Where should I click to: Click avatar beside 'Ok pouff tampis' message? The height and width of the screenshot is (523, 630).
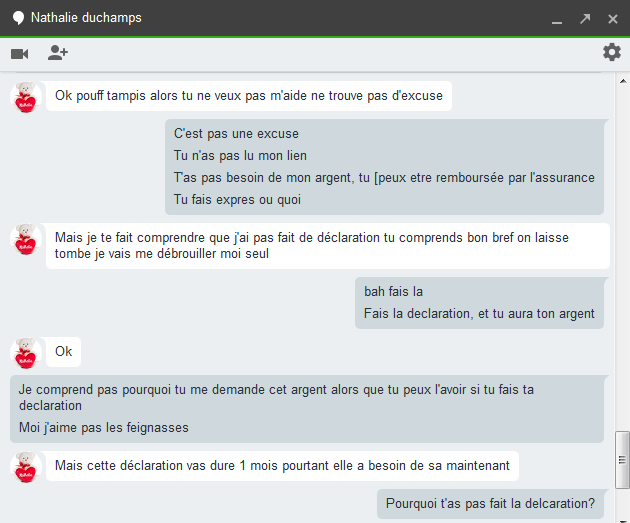pyautogui.click(x=25, y=97)
